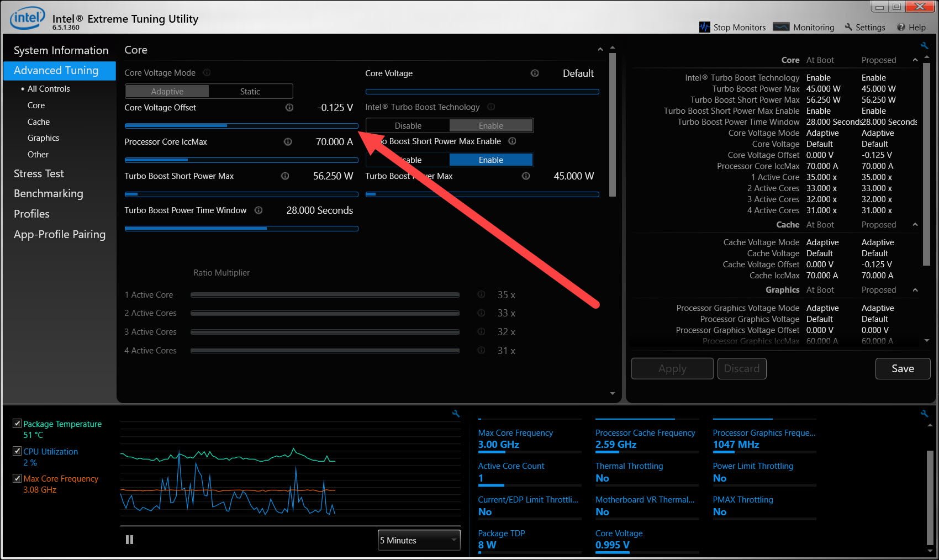Click the Save button
939x560 pixels.
pyautogui.click(x=903, y=368)
